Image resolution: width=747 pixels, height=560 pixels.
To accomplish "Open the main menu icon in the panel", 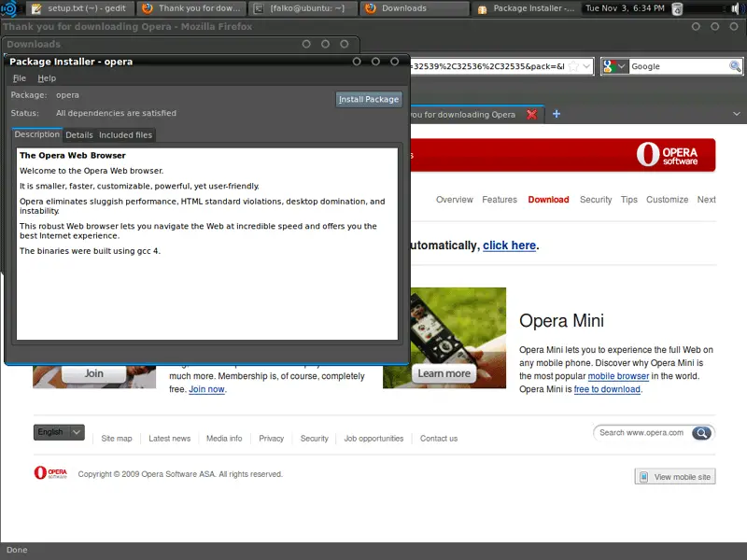I will (8, 8).
